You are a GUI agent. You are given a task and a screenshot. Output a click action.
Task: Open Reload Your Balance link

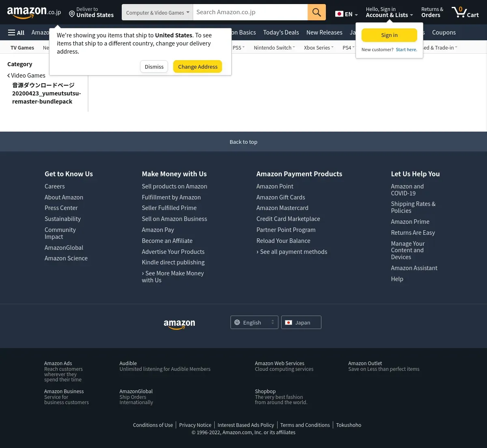(x=283, y=241)
